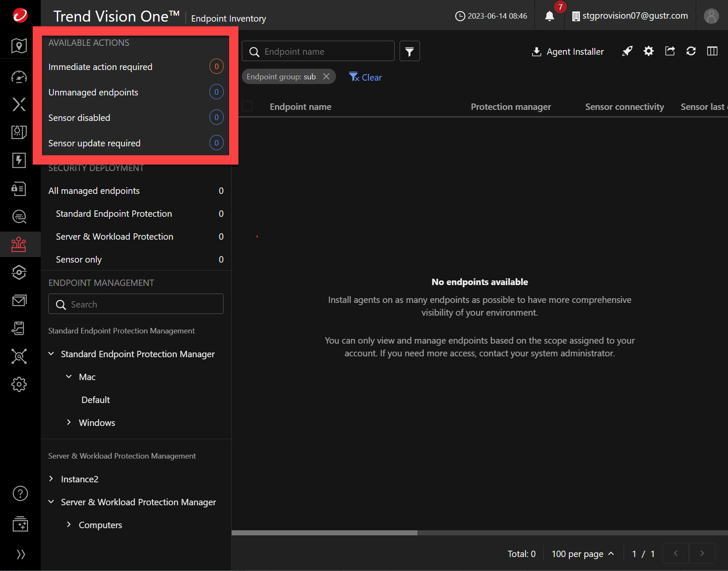728x571 pixels.
Task: Click the rocket icon in toolbar
Action: [x=627, y=51]
